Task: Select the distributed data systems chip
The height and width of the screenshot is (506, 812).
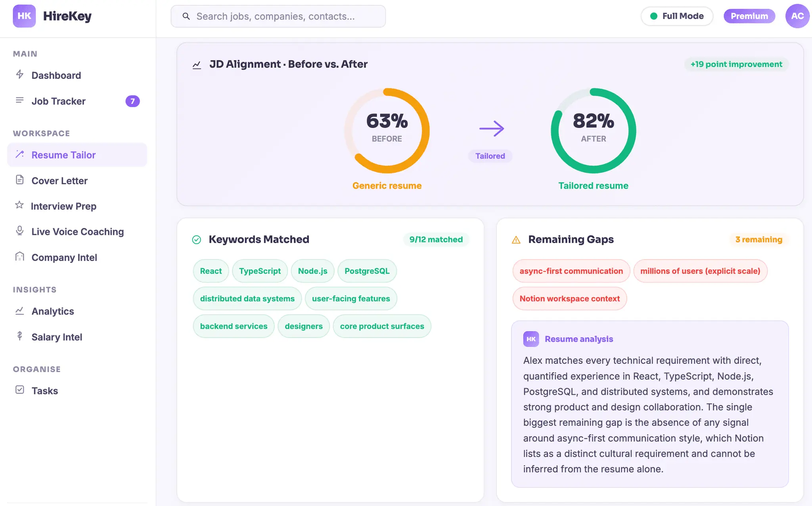Action: 247,299
